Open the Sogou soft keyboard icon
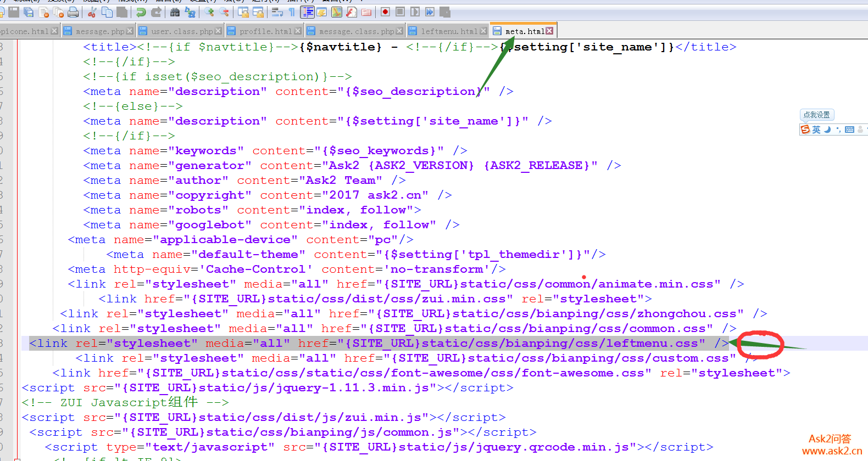 click(849, 130)
